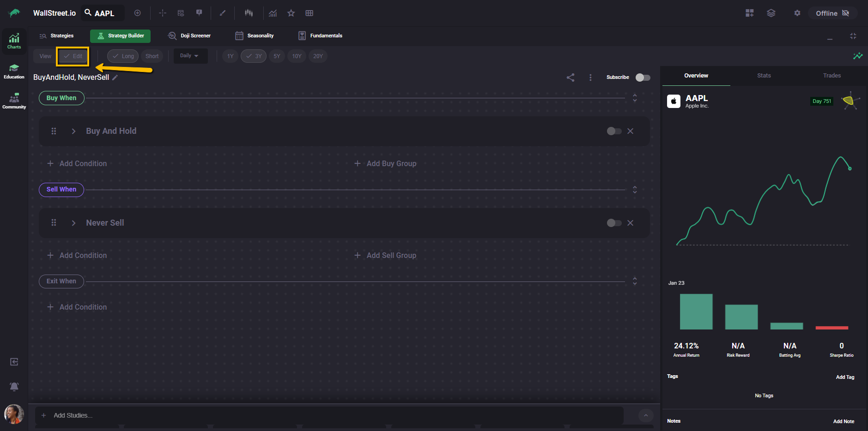Click Add Tag link
The width and height of the screenshot is (868, 431).
pyautogui.click(x=845, y=377)
